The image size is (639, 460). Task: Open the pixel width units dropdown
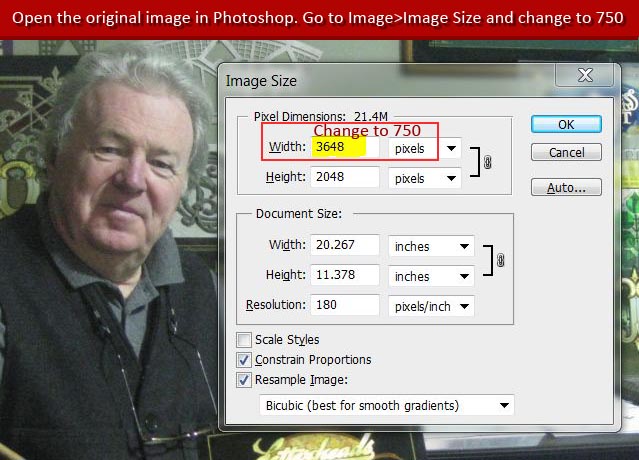425,148
